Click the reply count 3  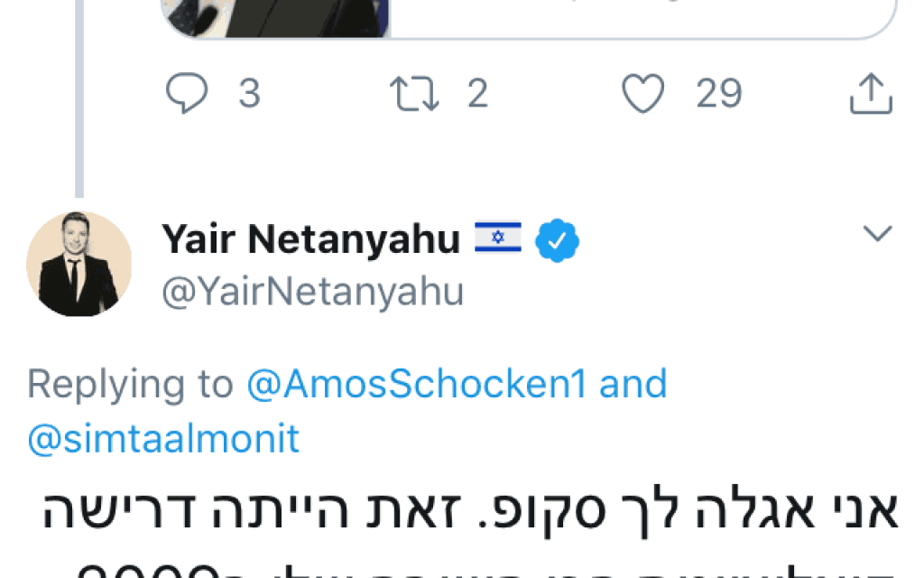click(x=248, y=94)
